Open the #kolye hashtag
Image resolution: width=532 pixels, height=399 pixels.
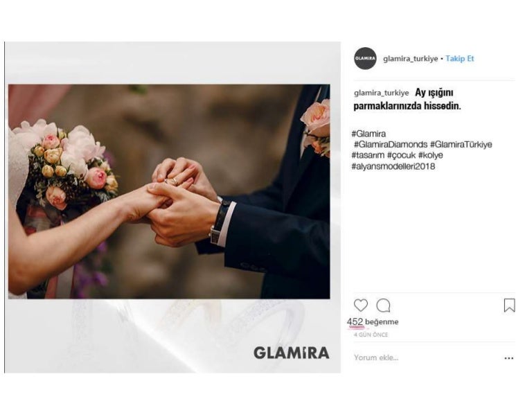coord(431,155)
